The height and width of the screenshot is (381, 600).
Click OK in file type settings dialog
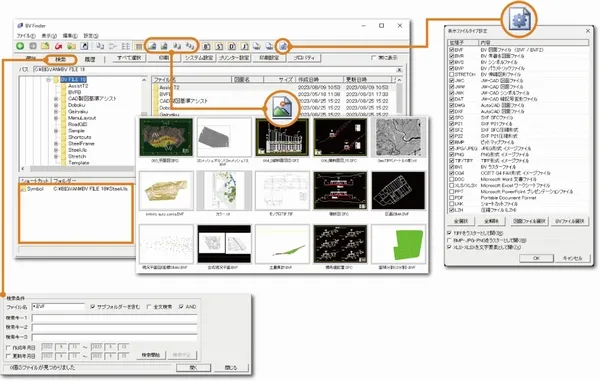[536, 258]
